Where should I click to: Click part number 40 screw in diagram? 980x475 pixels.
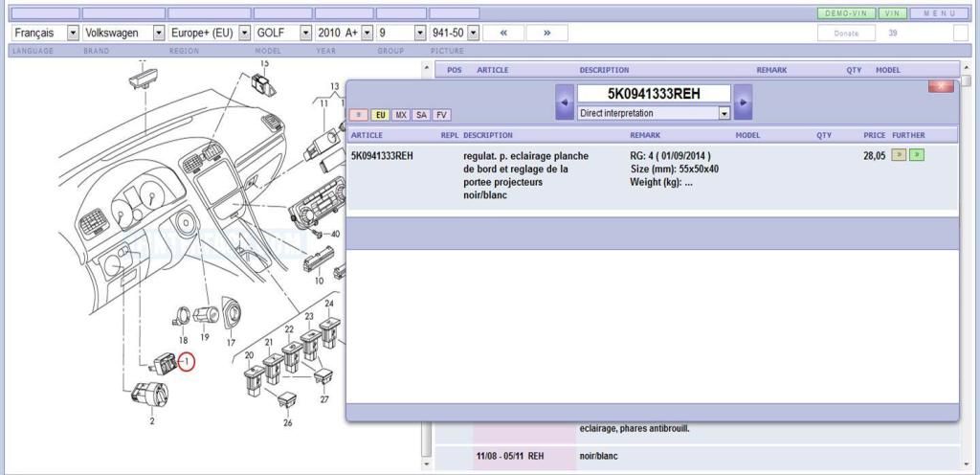point(317,235)
